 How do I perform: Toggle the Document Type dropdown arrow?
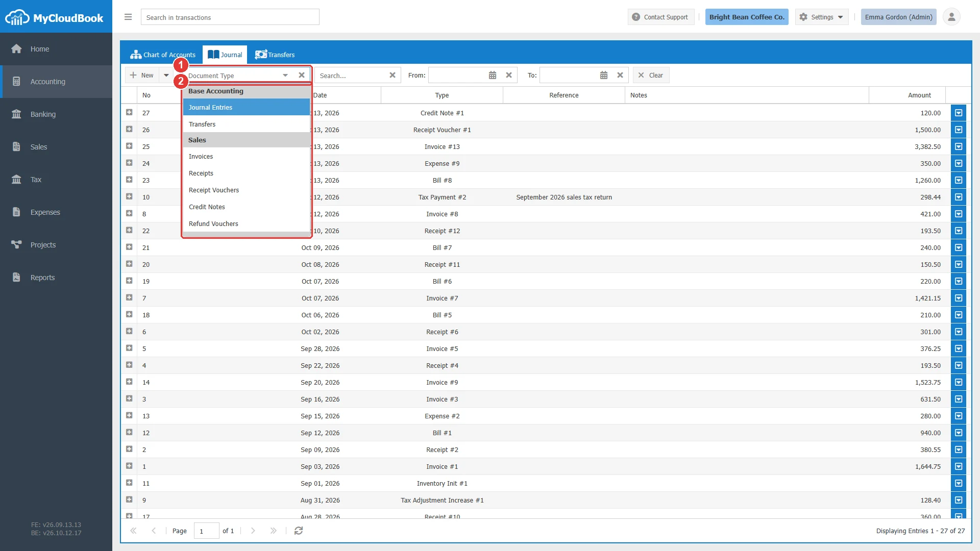click(286, 75)
